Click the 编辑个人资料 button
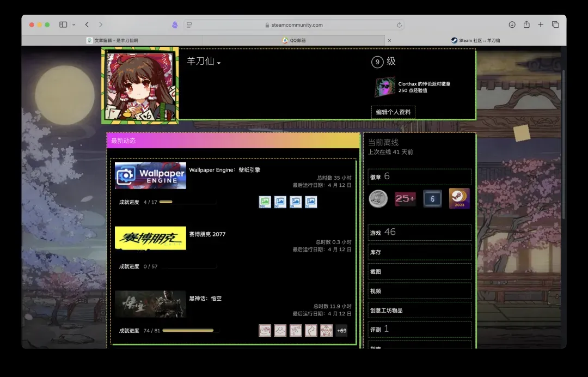Image resolution: width=588 pixels, height=377 pixels. [393, 112]
